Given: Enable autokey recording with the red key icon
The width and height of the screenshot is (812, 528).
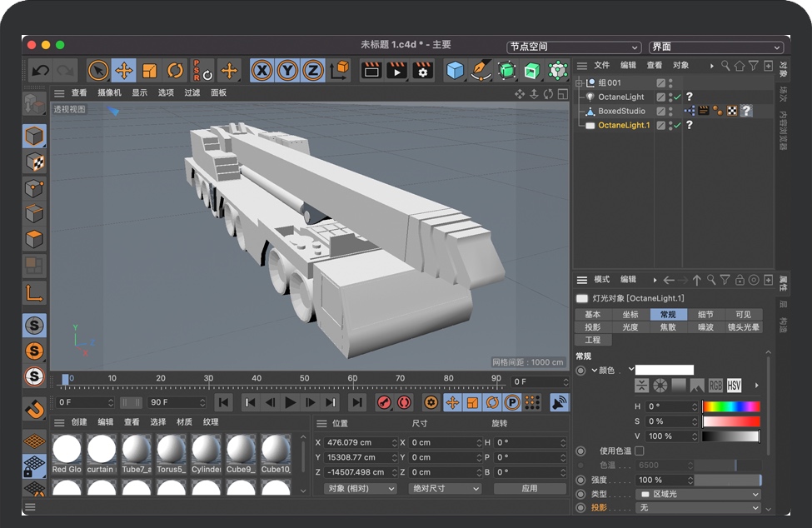Looking at the screenshot, I should pos(383,403).
